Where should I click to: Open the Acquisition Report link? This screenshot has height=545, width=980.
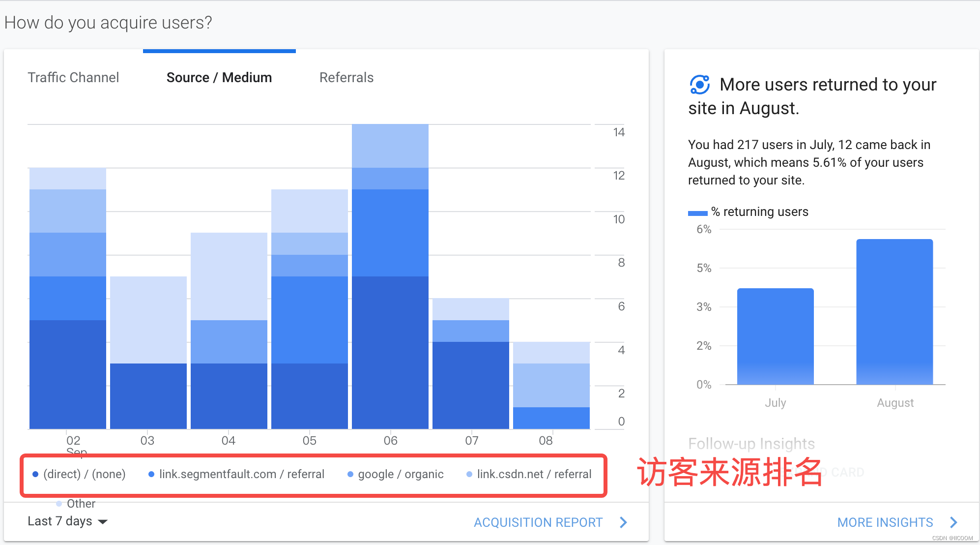point(538,522)
